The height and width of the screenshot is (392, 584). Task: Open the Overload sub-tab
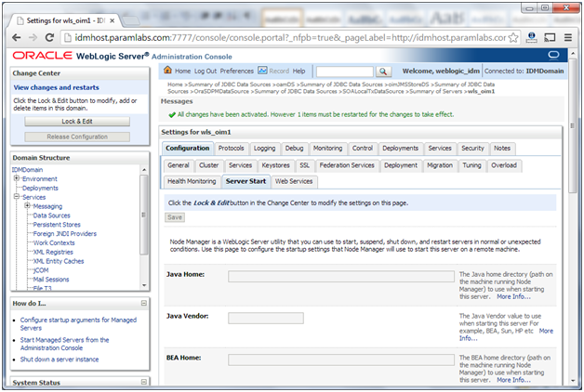click(504, 165)
